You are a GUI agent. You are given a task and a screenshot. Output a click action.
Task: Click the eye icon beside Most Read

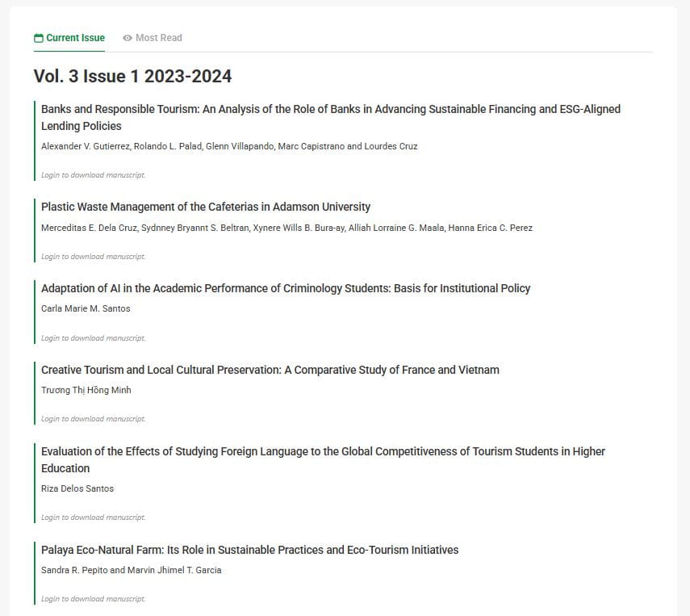[128, 38]
